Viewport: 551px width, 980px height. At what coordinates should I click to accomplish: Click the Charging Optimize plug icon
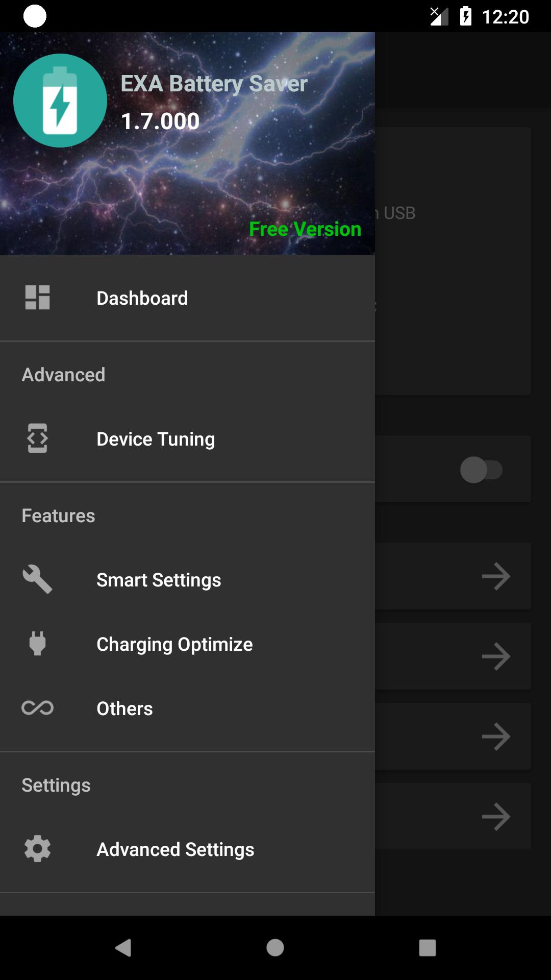37,643
